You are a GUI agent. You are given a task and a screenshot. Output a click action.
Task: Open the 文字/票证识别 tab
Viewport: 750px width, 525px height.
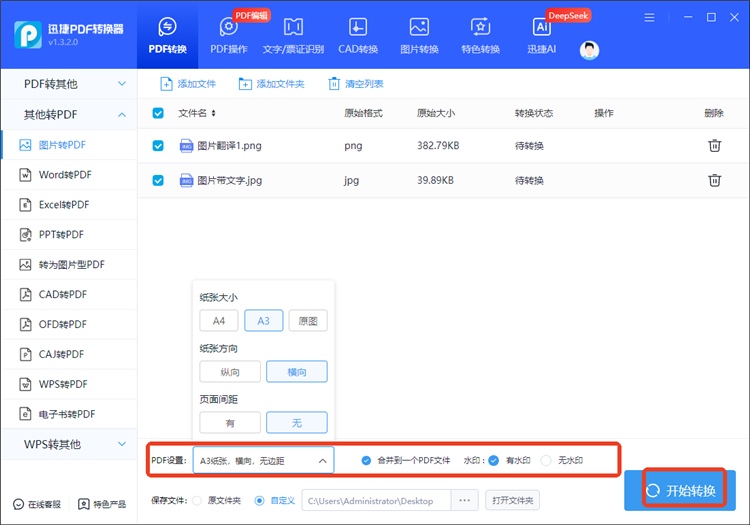click(x=293, y=35)
